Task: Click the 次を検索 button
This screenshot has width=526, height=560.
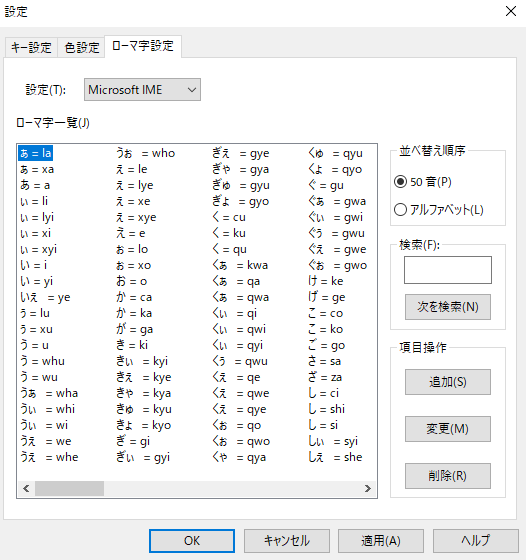Action: pos(448,307)
